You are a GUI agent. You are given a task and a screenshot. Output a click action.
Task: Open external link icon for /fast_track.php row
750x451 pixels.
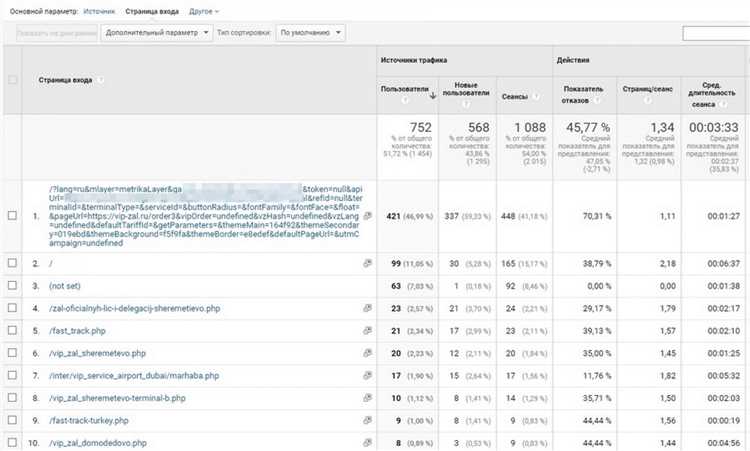pos(368,331)
